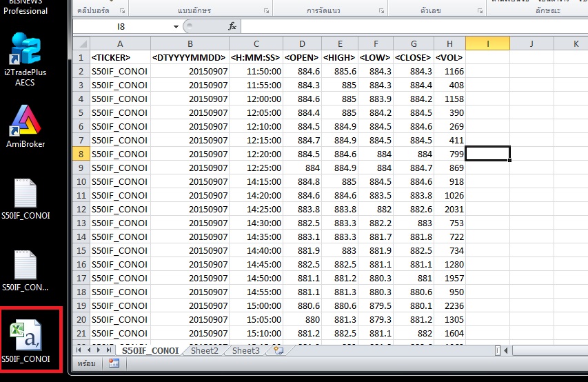Select the time cell 15:10:00

pos(256,333)
